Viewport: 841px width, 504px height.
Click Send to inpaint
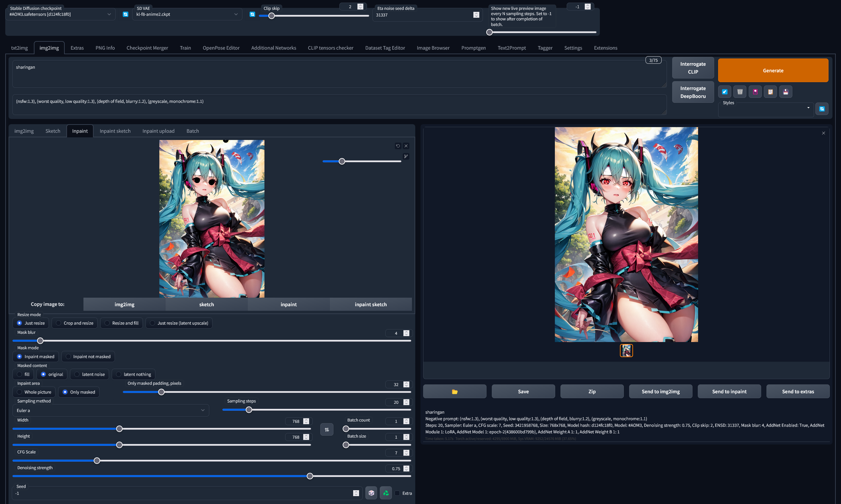point(729,392)
